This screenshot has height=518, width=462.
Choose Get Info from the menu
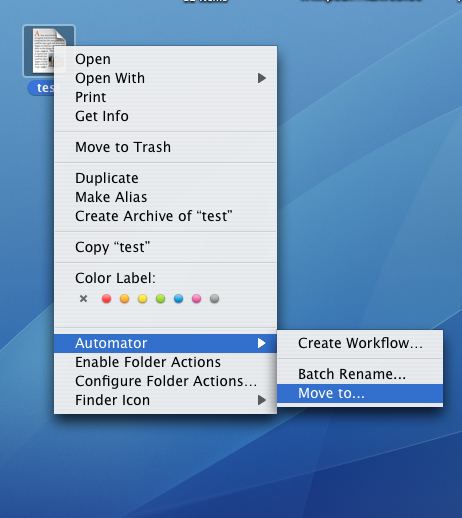point(165,116)
